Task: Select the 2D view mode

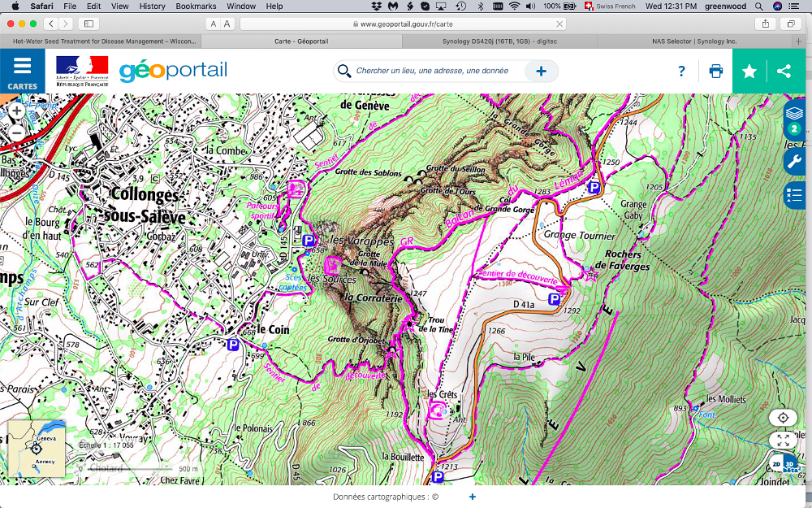Action: pyautogui.click(x=776, y=465)
